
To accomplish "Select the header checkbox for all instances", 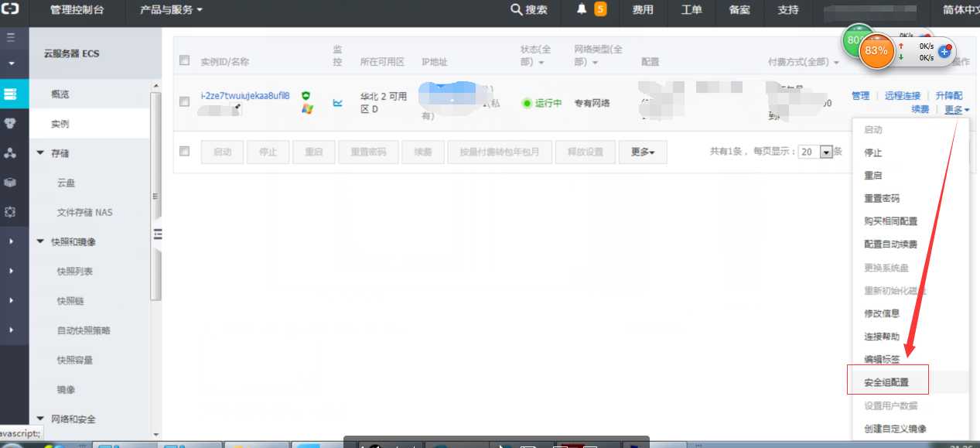I will (x=184, y=60).
